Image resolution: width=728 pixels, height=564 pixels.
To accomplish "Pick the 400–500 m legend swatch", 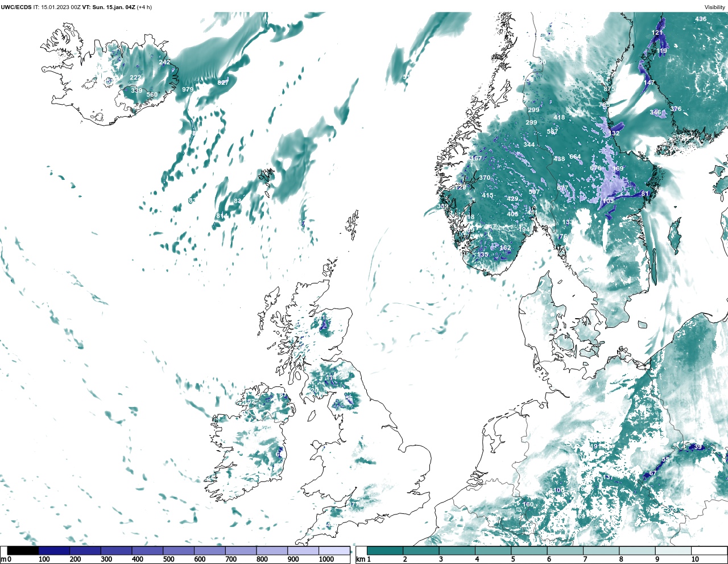I will pyautogui.click(x=147, y=551).
